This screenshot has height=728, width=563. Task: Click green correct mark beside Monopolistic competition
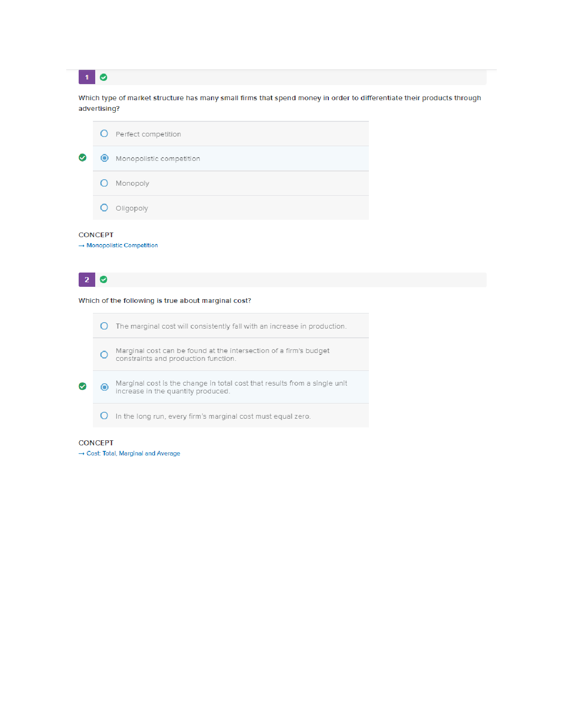tap(83, 158)
